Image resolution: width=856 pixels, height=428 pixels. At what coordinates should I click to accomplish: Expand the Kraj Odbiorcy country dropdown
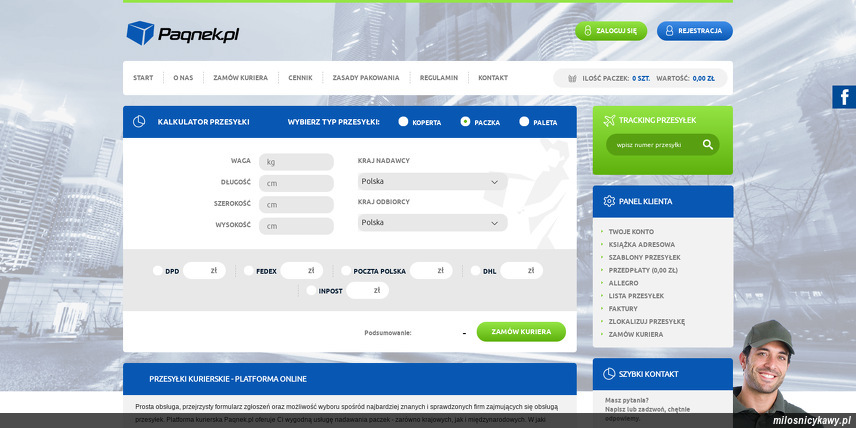coord(432,223)
